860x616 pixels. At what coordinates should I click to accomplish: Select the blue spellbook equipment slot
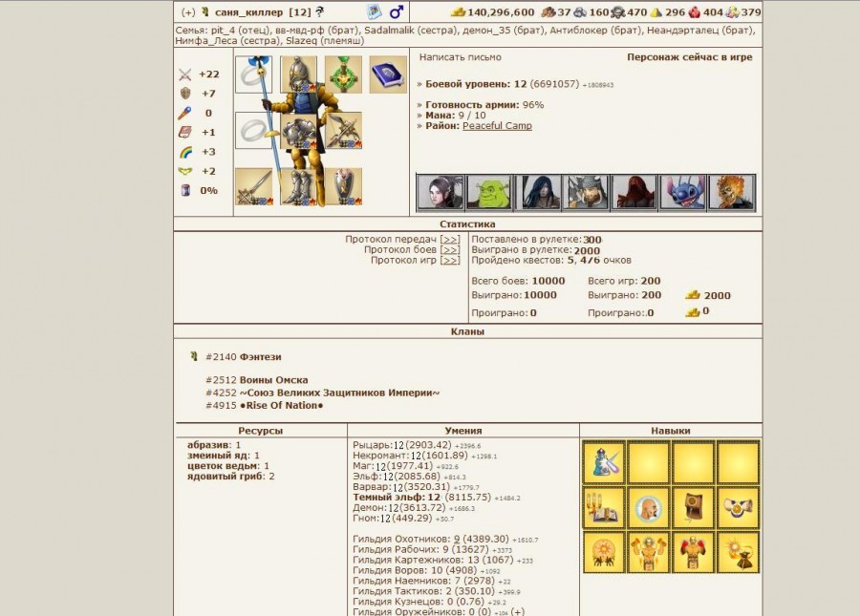[388, 74]
